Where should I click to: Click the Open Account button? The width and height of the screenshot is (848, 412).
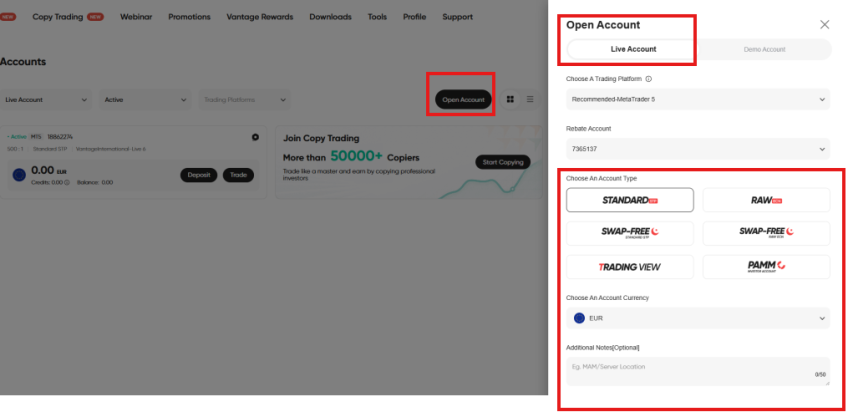tap(463, 99)
